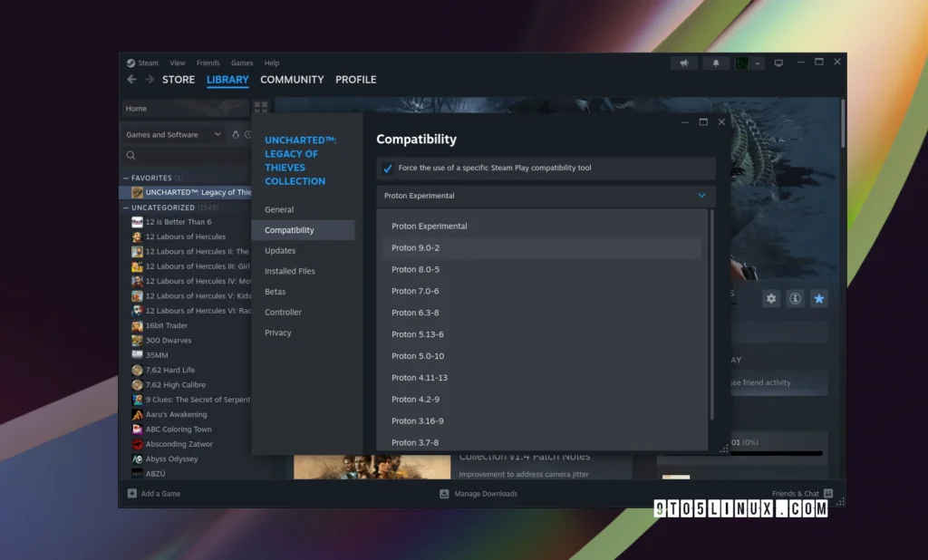
Task: Choose Proton 4.11-13 option
Action: click(x=542, y=378)
